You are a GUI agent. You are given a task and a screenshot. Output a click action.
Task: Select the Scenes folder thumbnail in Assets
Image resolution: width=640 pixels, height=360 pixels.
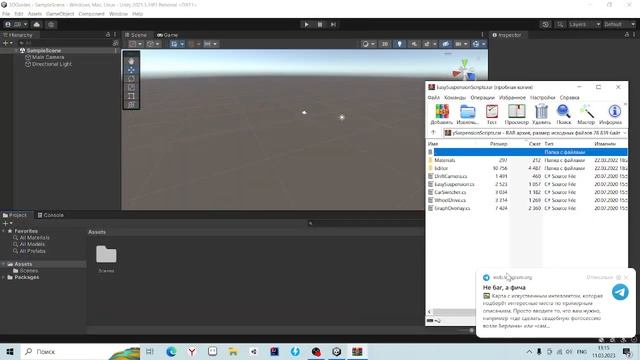[x=106, y=254]
